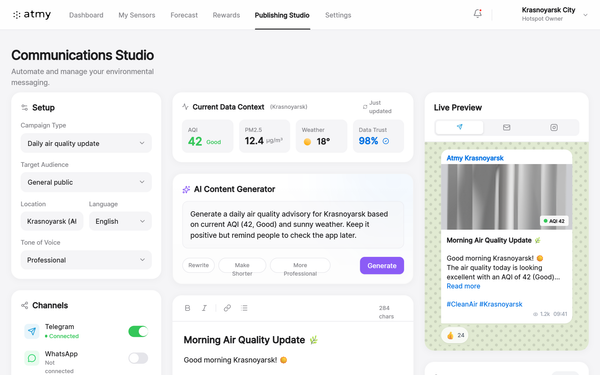Go to Dashboard tab

coord(86,15)
